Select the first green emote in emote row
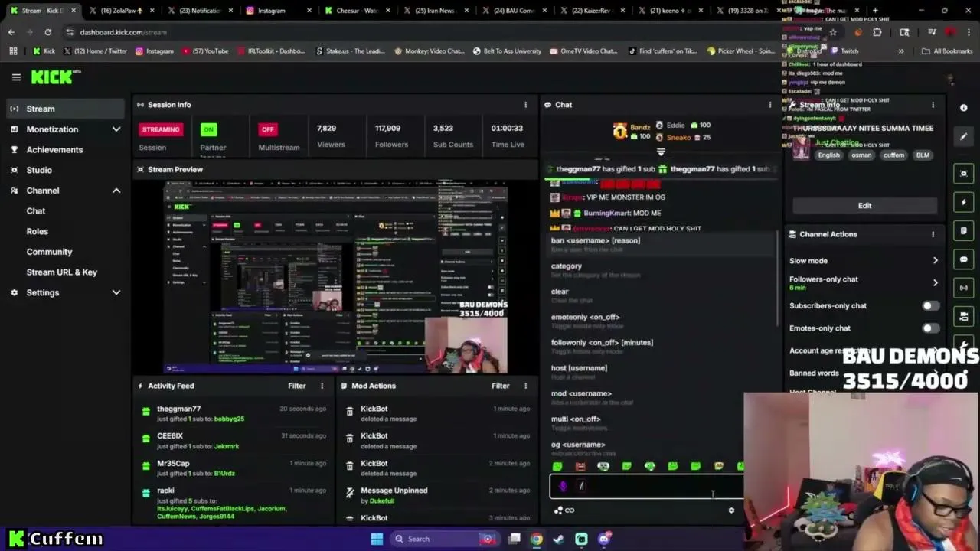Screen dimensions: 980x551 click(557, 466)
